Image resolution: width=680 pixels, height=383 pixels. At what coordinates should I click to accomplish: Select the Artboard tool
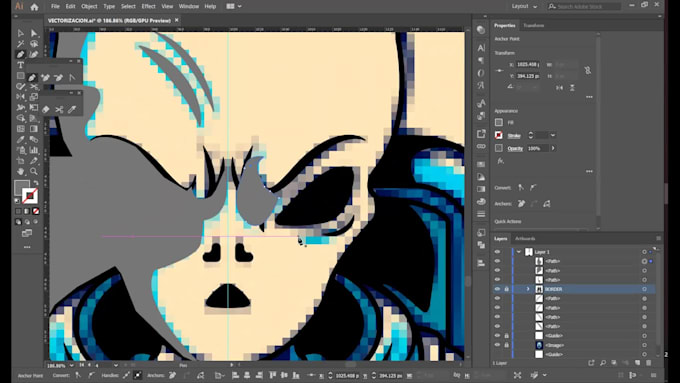(20, 160)
